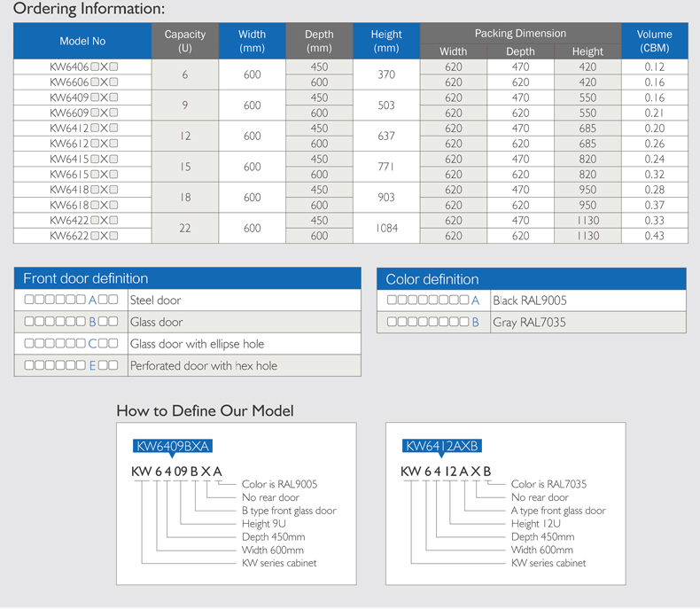The width and height of the screenshot is (700, 609).
Task: Click the Ordering Information heading
Action: [x=89, y=10]
